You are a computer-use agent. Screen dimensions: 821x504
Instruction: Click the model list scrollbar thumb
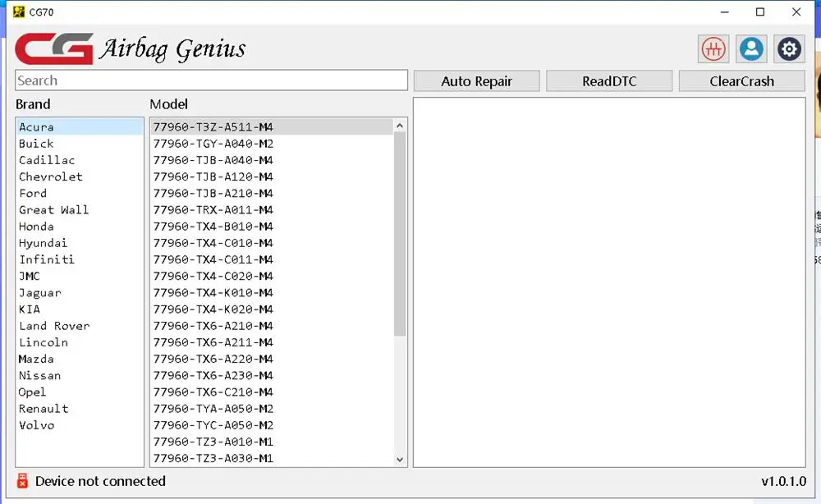pyautogui.click(x=400, y=233)
